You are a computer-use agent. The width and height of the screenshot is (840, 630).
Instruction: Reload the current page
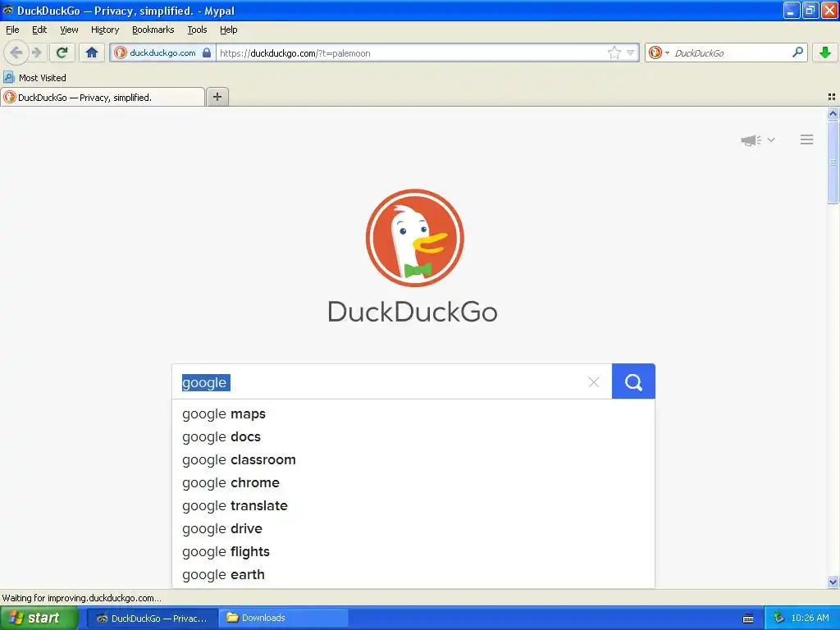click(62, 52)
